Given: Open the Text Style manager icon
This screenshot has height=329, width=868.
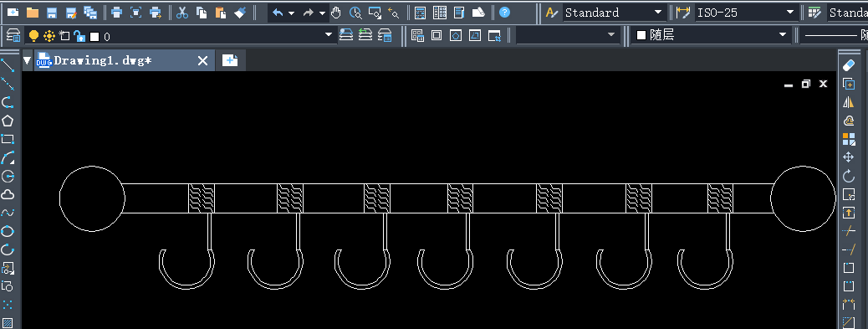Looking at the screenshot, I should (552, 13).
